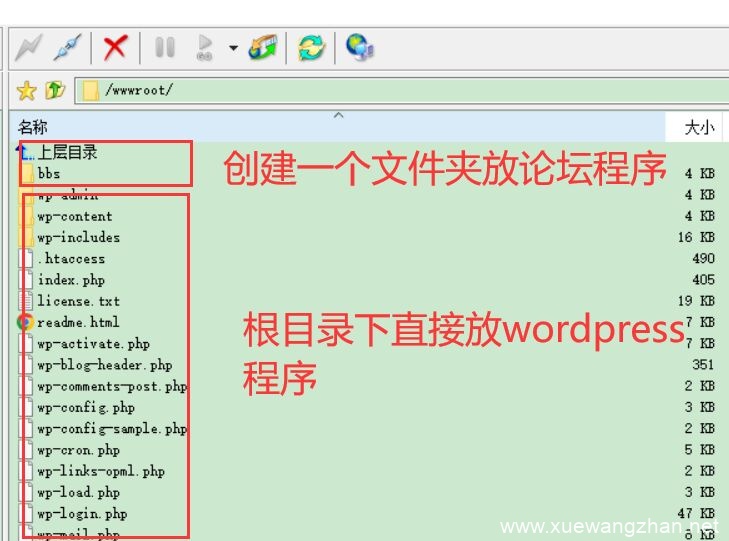
Task: Click the folder up-arrow icon
Action: [54, 91]
